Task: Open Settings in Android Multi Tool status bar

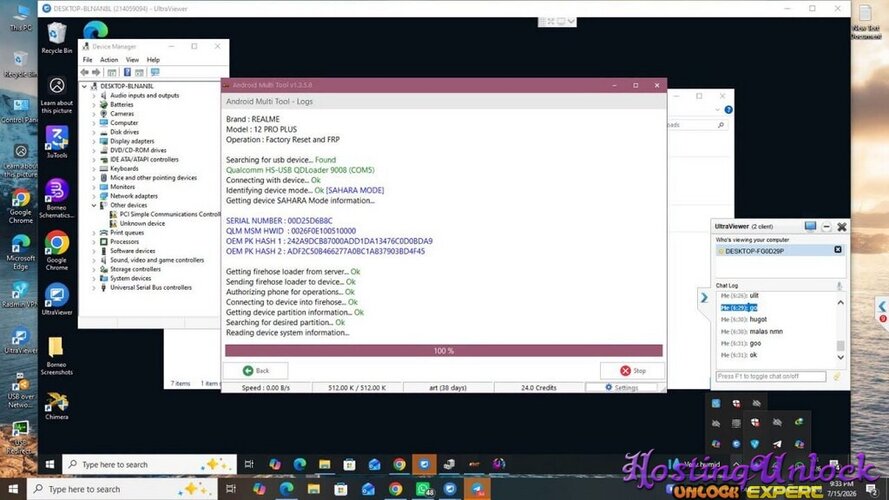Action: [621, 388]
